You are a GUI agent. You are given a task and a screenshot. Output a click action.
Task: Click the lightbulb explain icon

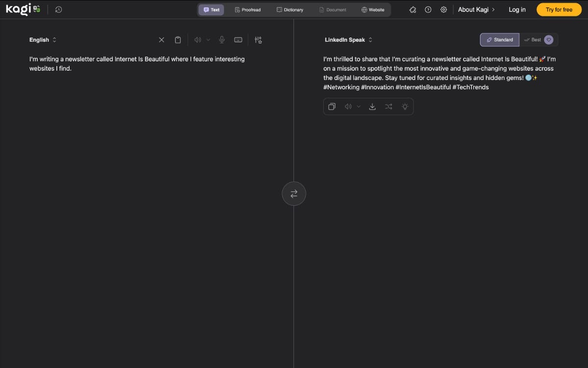(x=405, y=106)
